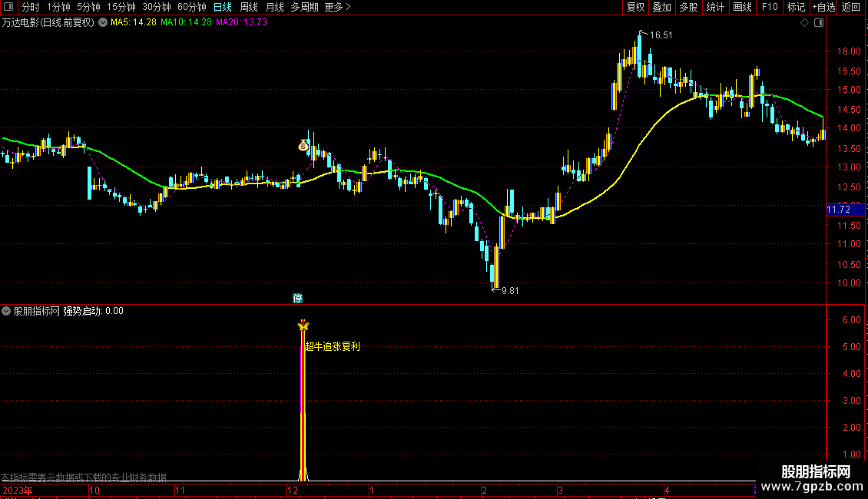Viewport: 868px width, 499px height.
Task: Click the window split icon at chart top-right
Action: point(819,23)
